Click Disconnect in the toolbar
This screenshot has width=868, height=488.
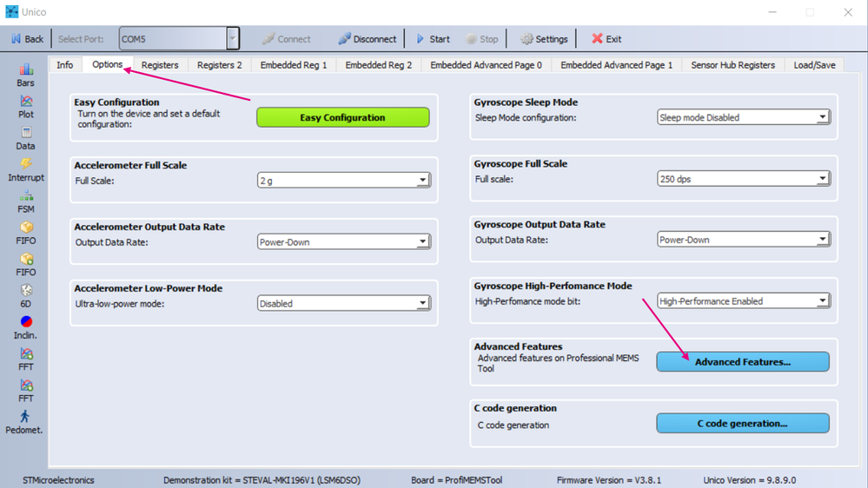[367, 39]
